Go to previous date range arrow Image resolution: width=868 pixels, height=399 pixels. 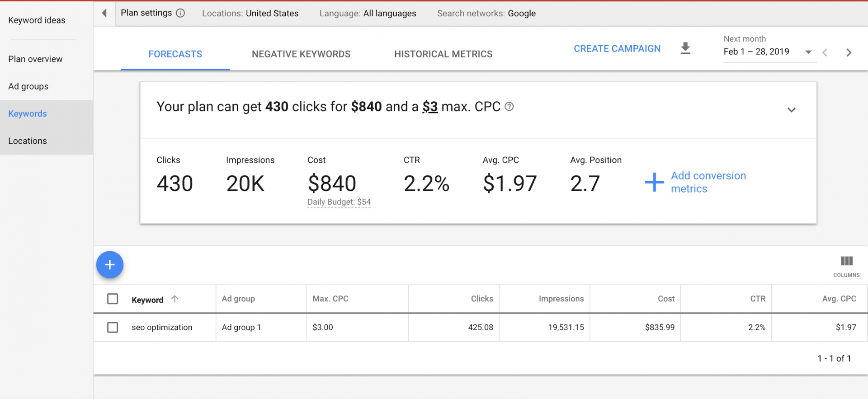pyautogui.click(x=825, y=52)
